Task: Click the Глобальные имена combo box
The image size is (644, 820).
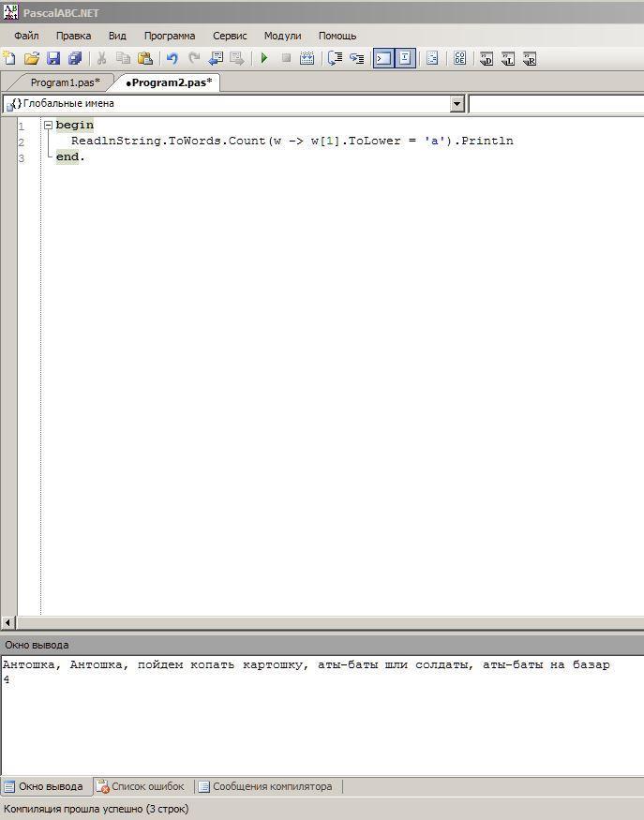Action: 233,103
